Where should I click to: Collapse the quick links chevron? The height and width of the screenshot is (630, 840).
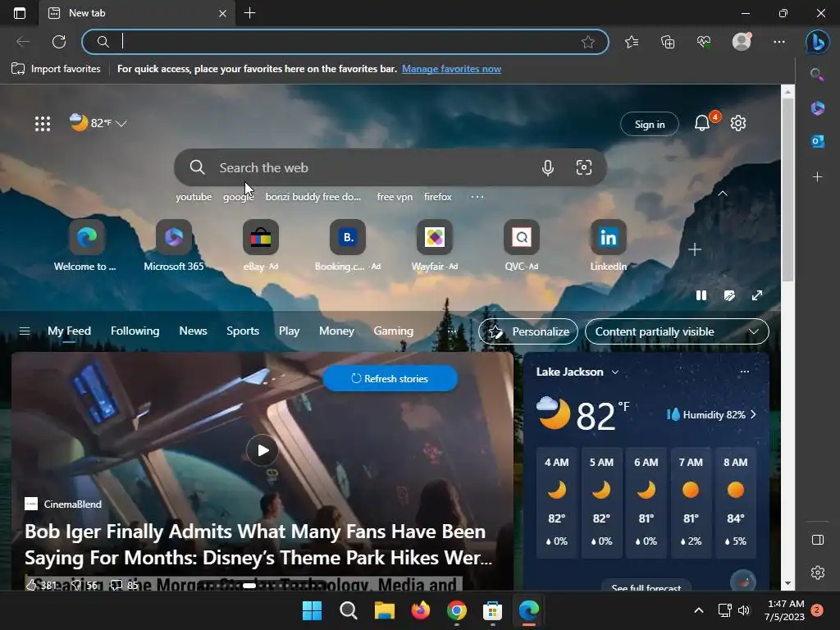(x=723, y=194)
